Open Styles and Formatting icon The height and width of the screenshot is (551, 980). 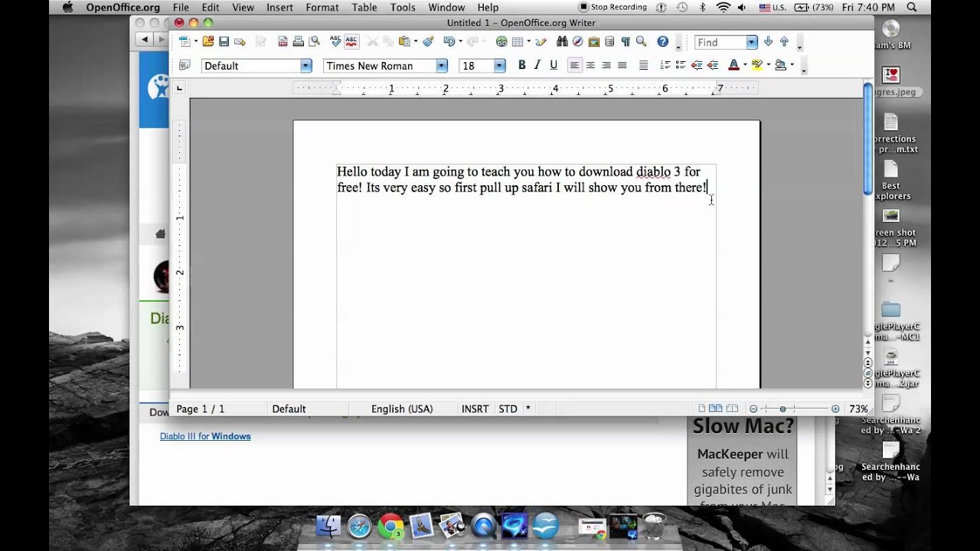click(x=185, y=65)
